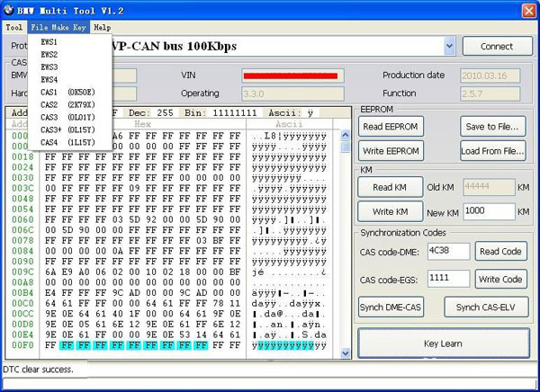Select EWS4 from the menu
Image resolution: width=540 pixels, height=392 pixels.
tap(49, 79)
